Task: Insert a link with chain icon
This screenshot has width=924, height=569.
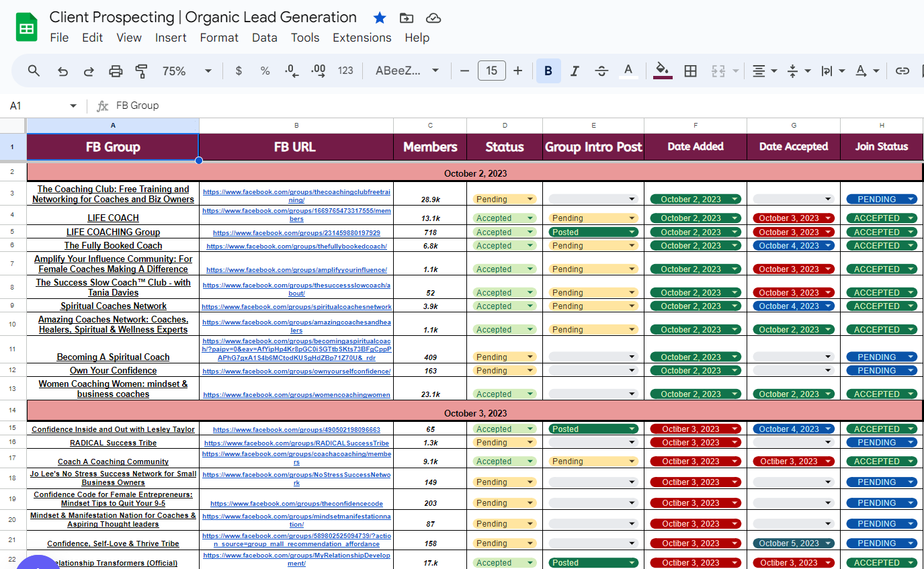Action: pos(902,71)
